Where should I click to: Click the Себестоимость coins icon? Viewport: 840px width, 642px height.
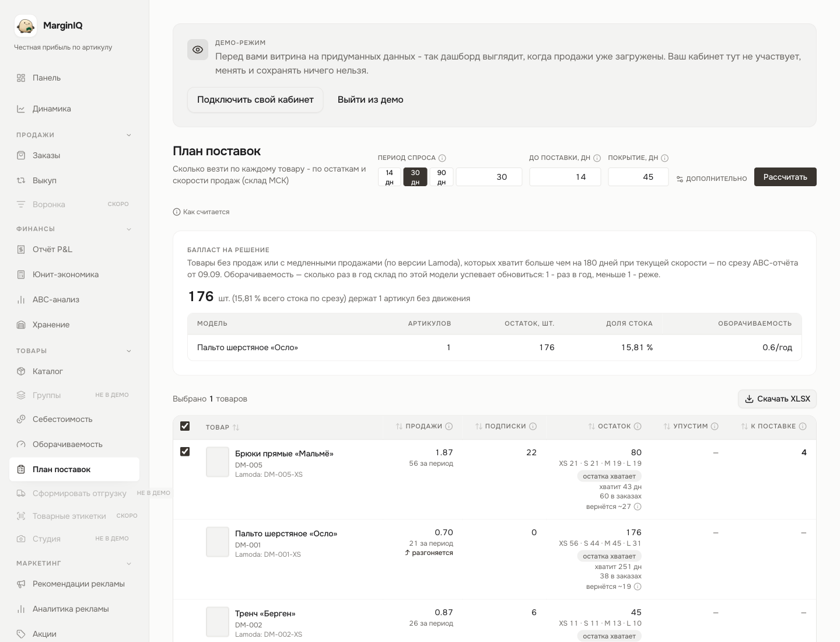point(21,420)
